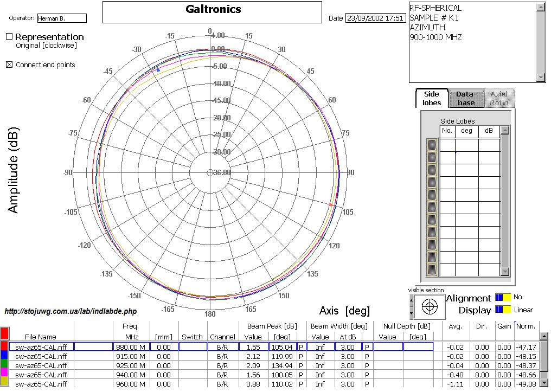Switch to the Side lobes tab
The image size is (551, 392).
click(x=432, y=98)
